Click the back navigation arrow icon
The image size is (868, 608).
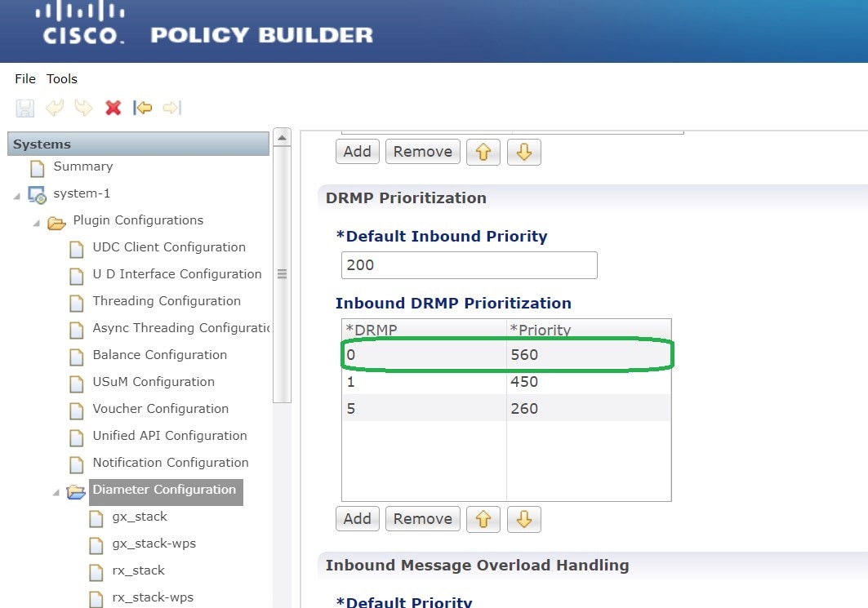[x=142, y=108]
